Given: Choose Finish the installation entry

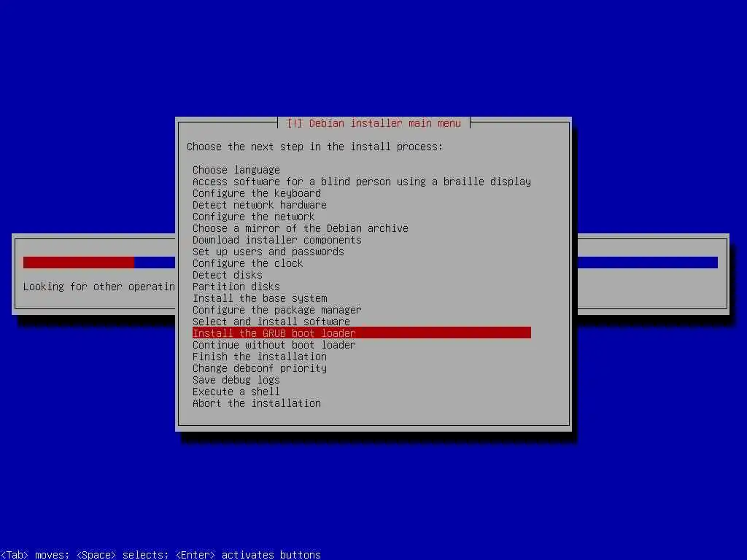Looking at the screenshot, I should click(x=260, y=357).
